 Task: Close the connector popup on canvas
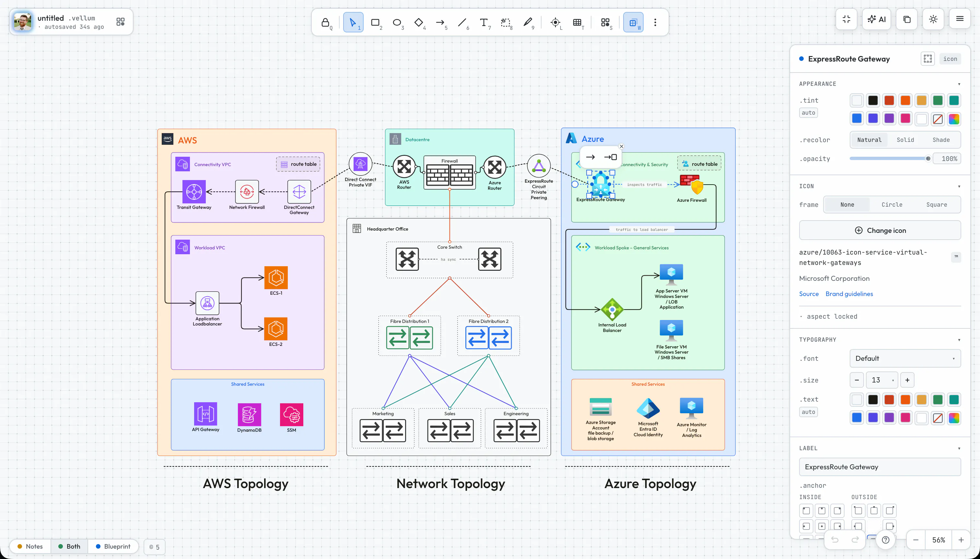click(x=621, y=146)
